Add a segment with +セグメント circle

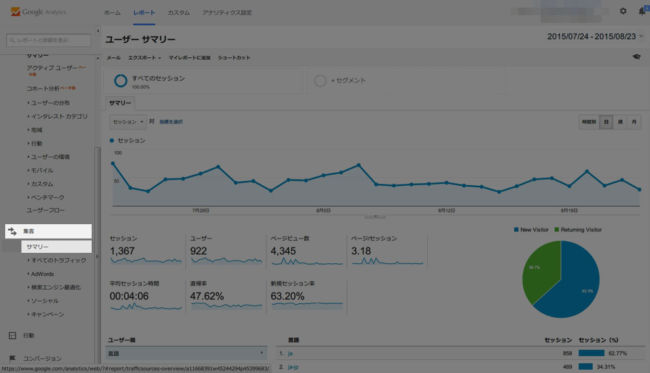point(320,81)
